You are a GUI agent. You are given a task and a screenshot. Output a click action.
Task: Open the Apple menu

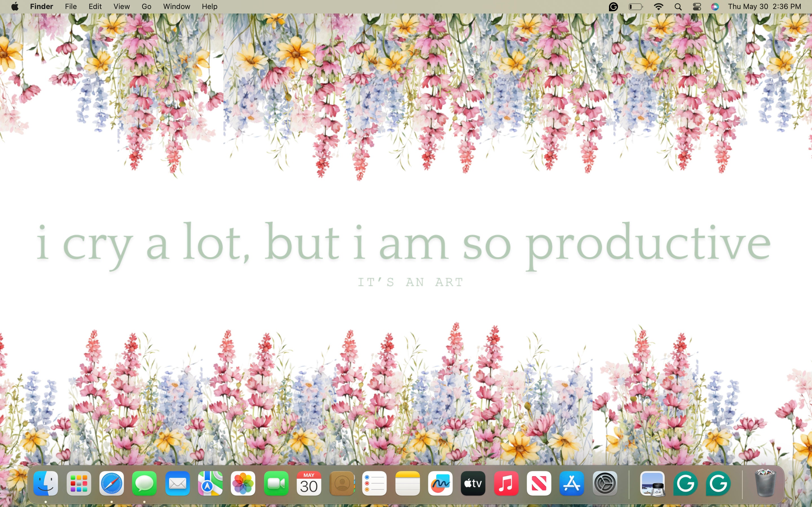point(15,6)
